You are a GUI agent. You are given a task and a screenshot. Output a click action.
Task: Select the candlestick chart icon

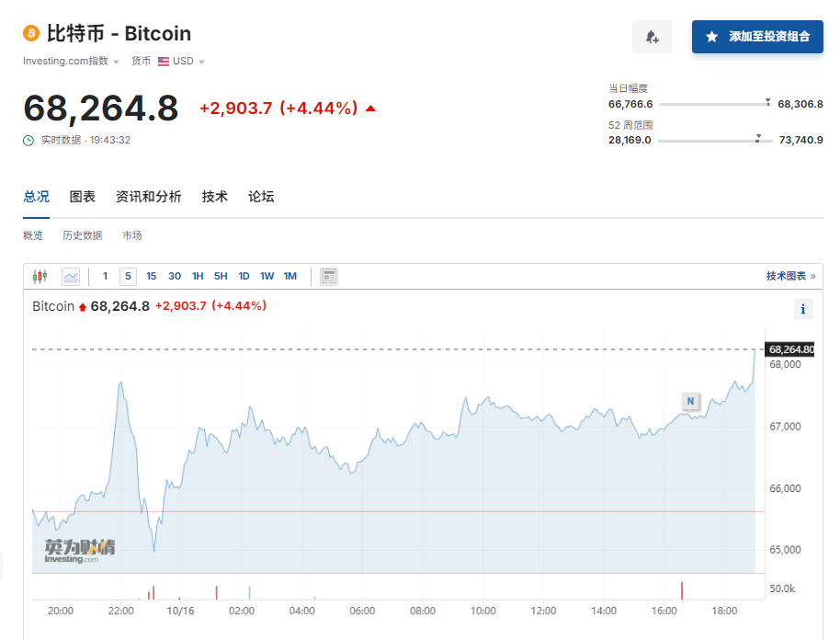(38, 276)
